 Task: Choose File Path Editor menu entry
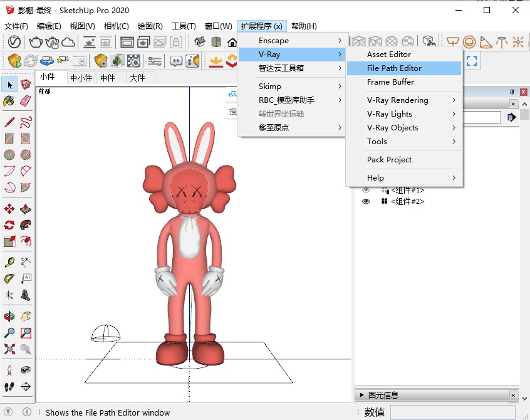(x=404, y=68)
